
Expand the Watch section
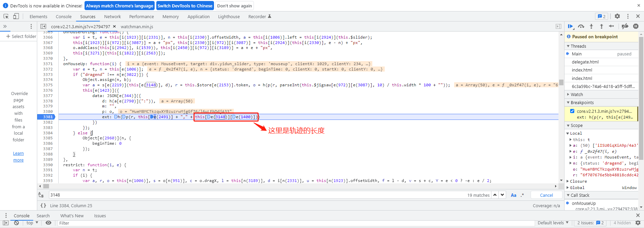click(577, 95)
